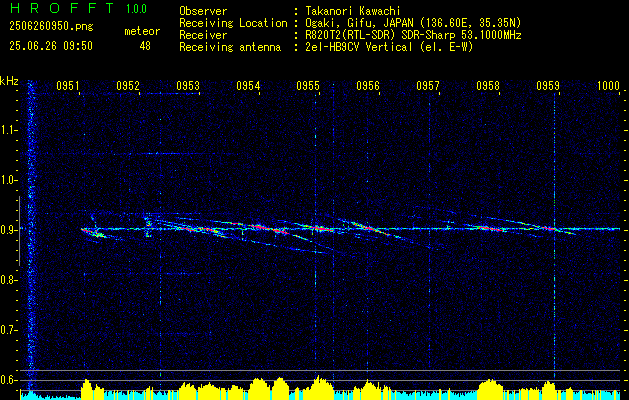Click the 1.0 kHz axis label
Screen dimensions: 629x400
coord(9,180)
